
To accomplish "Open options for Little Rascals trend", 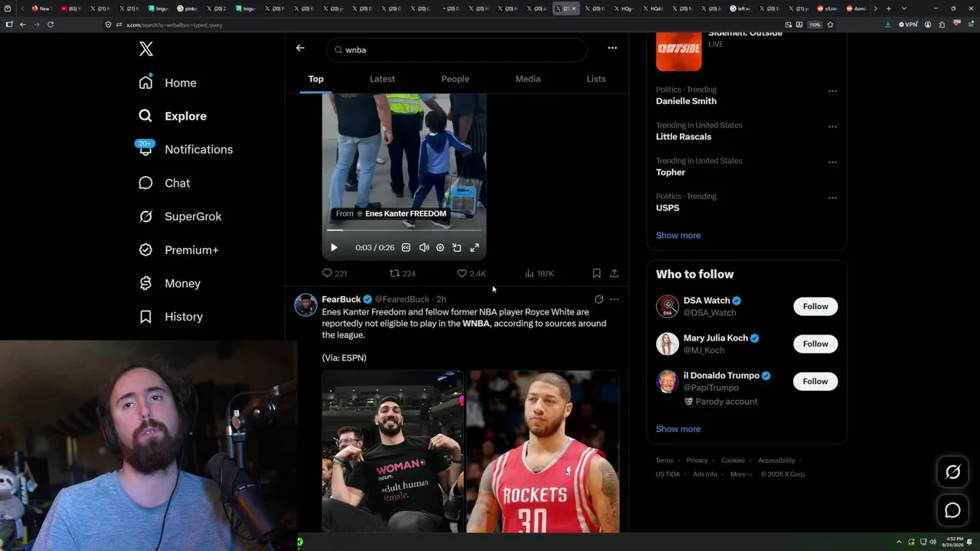I will [832, 127].
